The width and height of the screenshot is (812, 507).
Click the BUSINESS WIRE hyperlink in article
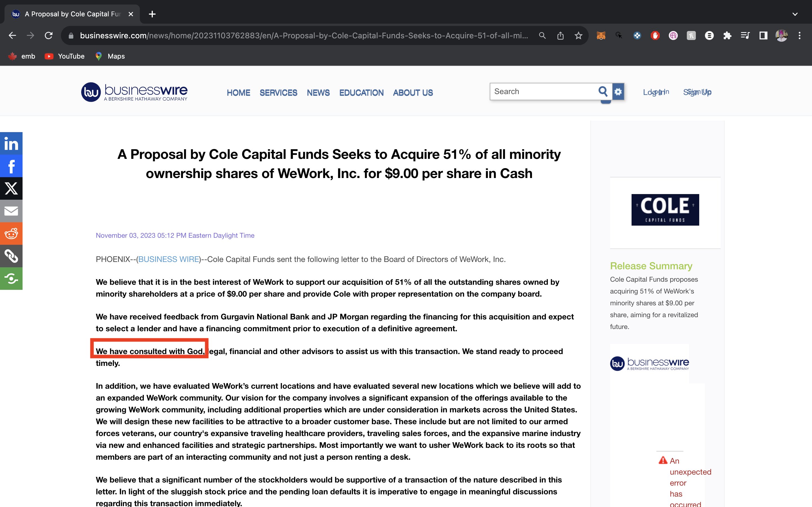[168, 259]
